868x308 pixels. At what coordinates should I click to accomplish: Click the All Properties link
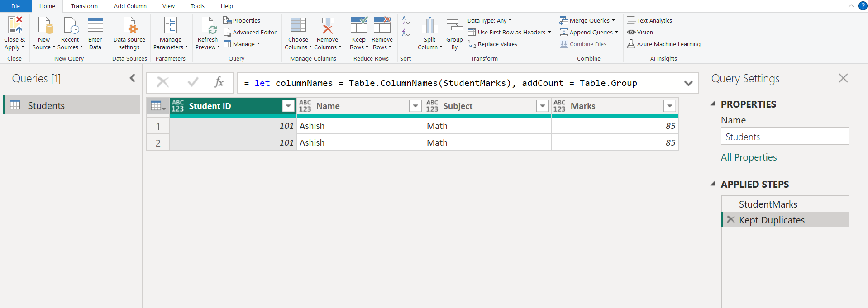749,157
